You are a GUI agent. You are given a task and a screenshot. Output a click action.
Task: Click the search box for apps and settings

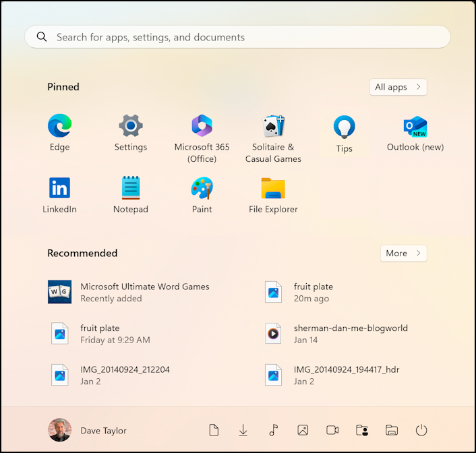tap(237, 36)
